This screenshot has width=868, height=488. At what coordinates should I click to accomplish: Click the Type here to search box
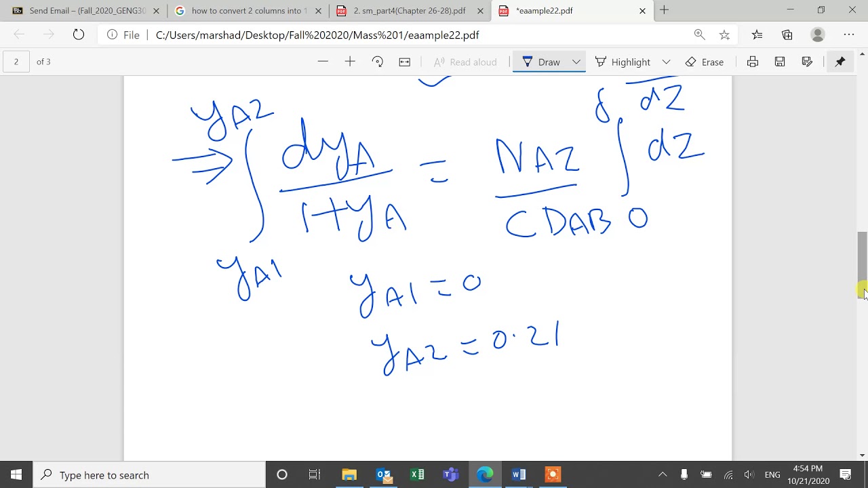(149, 474)
